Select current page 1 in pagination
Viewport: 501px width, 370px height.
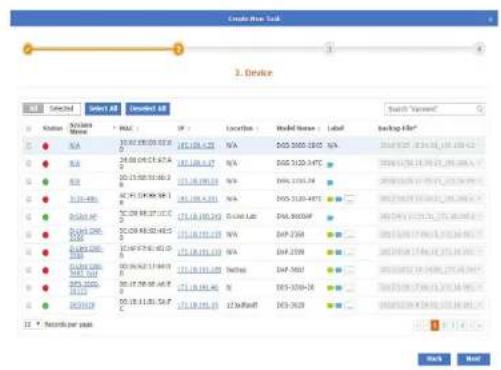click(435, 325)
